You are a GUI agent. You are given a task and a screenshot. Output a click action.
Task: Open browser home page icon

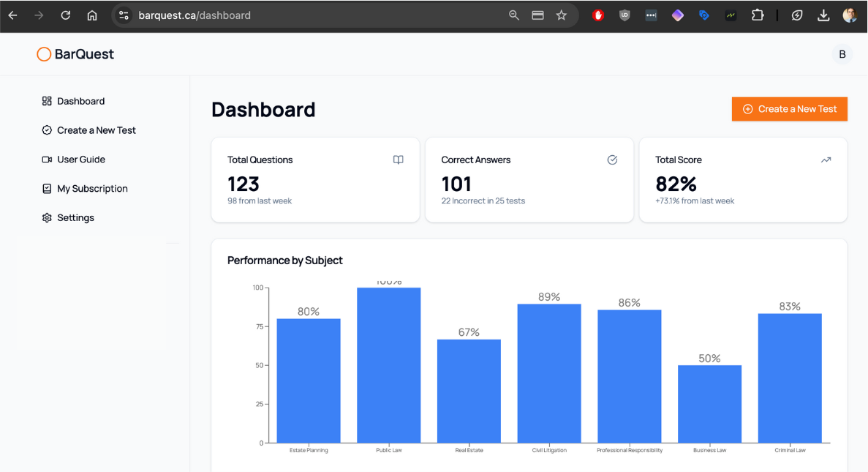(92, 15)
